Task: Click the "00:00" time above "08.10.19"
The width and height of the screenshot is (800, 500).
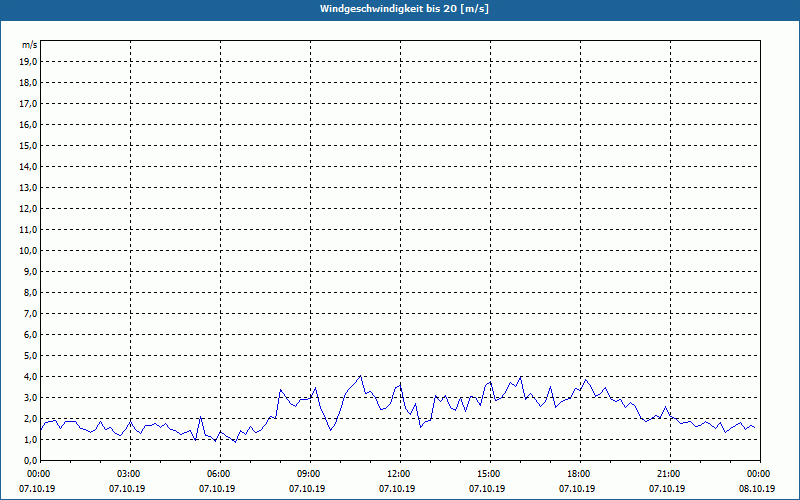Action: (758, 474)
